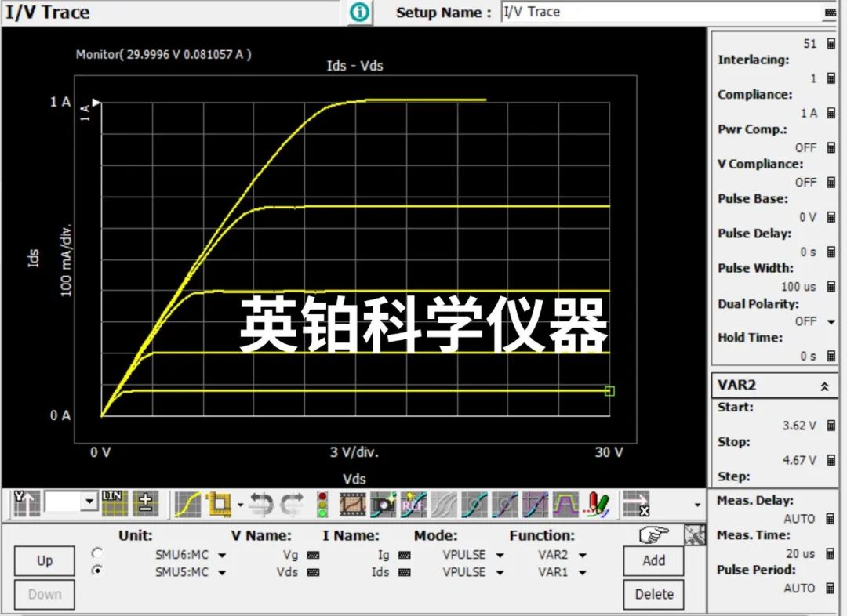Click the green info icon beside Setup Name
847x616 pixels.
[359, 13]
